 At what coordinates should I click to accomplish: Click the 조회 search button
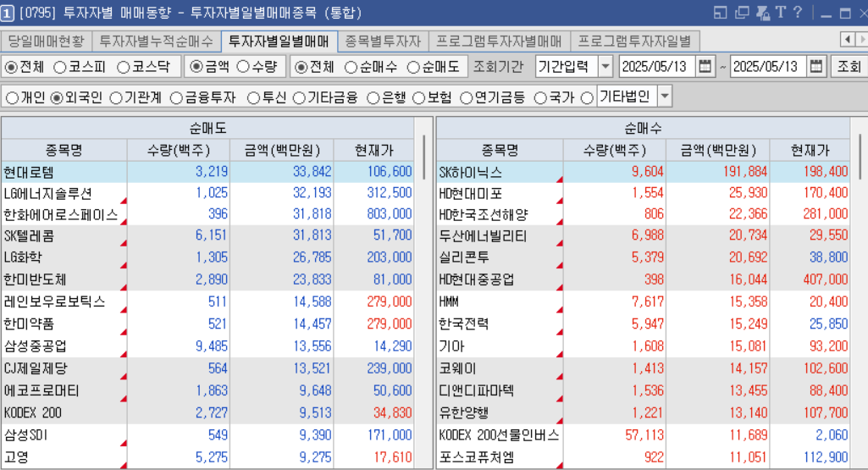coord(849,67)
